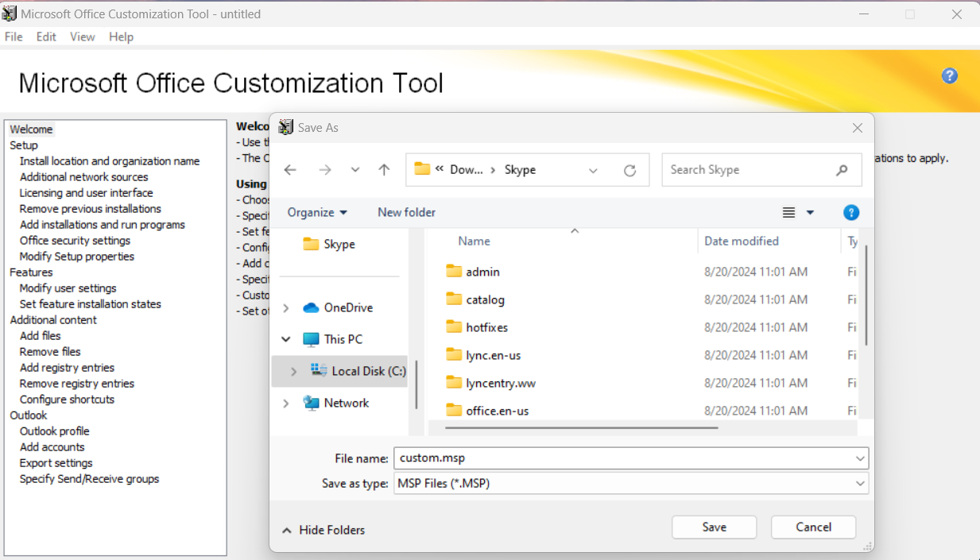The width and height of the screenshot is (980, 560).
Task: Refresh the Skype folder listing
Action: coord(629,170)
